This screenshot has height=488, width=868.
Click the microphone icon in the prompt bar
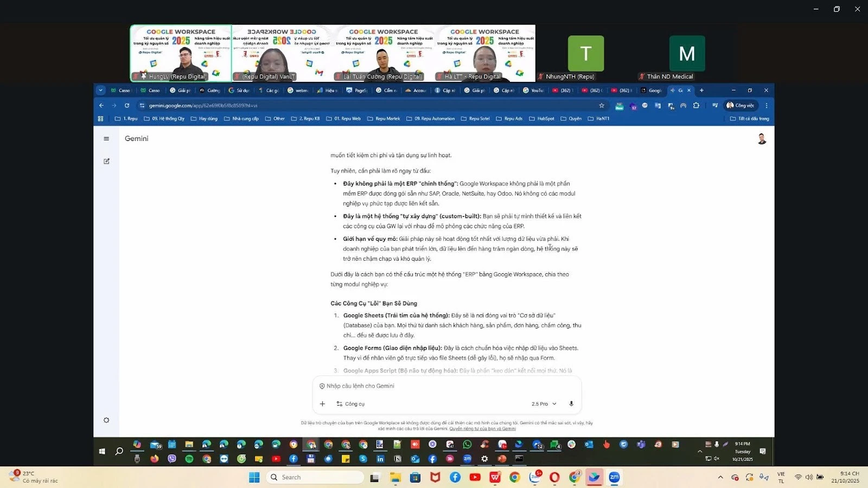pos(571,403)
